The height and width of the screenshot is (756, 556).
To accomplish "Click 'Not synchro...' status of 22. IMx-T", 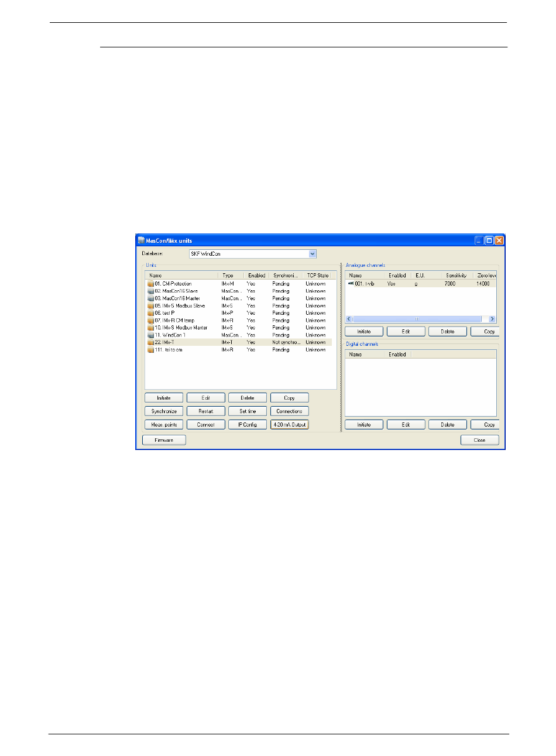I will click(286, 342).
